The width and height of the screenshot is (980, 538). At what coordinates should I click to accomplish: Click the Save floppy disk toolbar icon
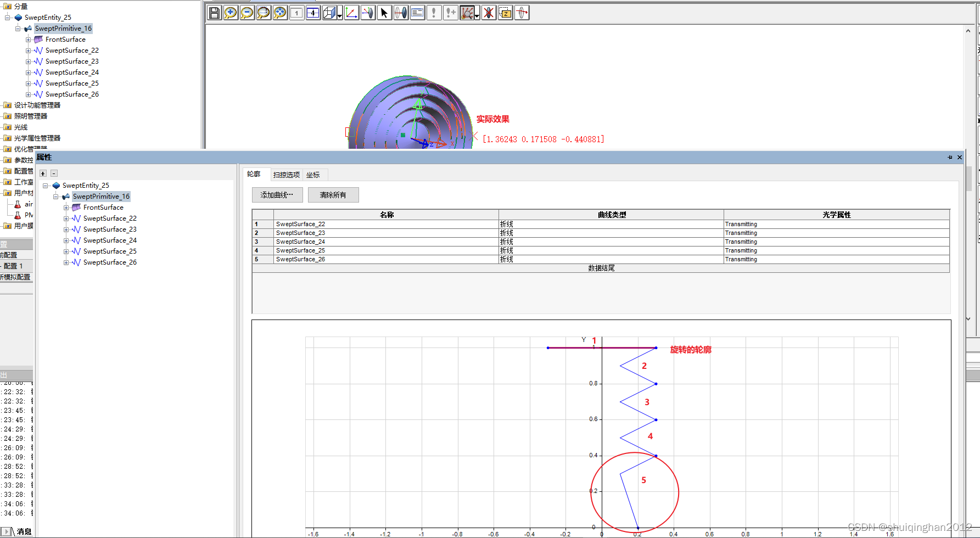tap(215, 13)
